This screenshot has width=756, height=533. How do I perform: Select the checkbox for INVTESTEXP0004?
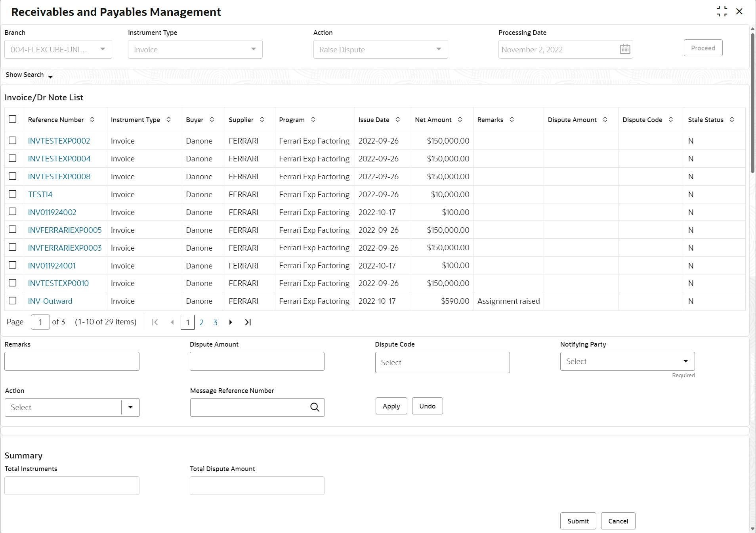pyautogui.click(x=13, y=158)
